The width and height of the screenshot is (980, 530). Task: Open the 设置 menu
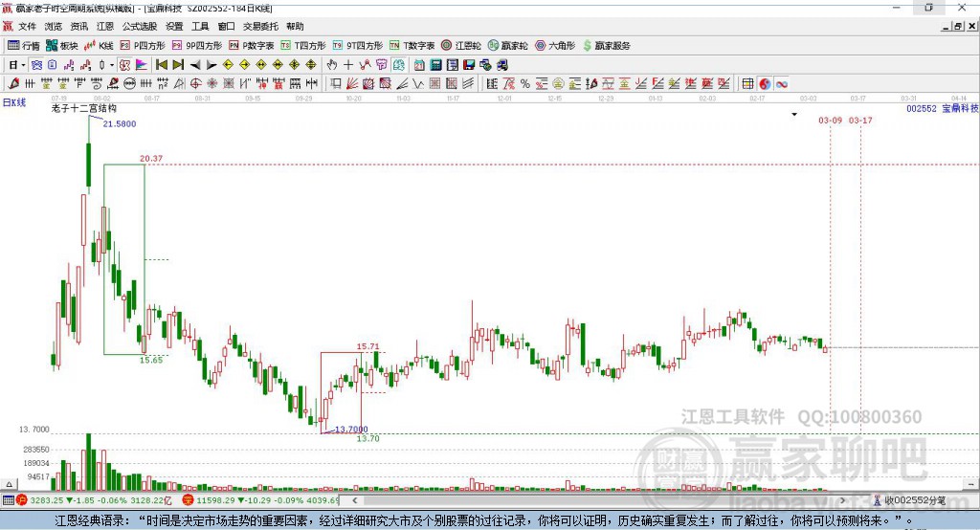[174, 26]
